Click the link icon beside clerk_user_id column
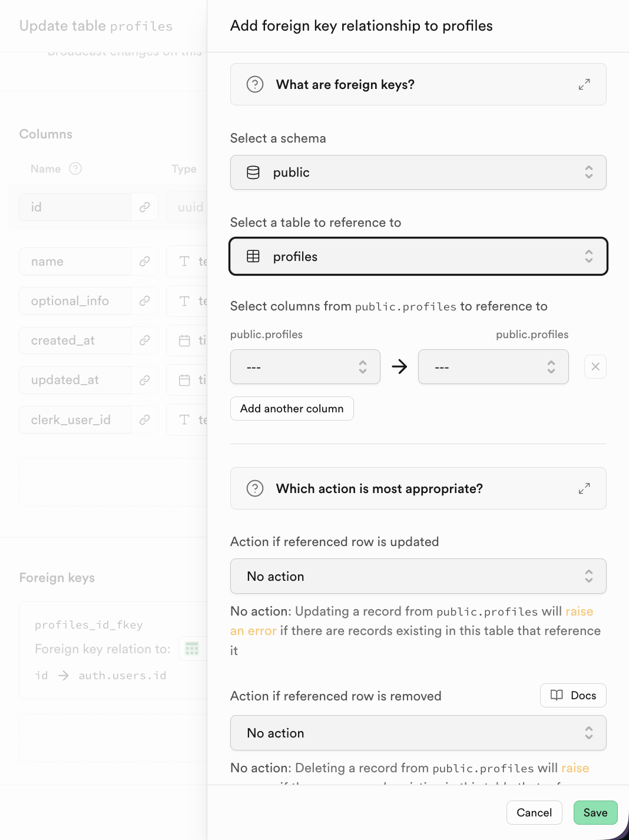 tap(145, 420)
